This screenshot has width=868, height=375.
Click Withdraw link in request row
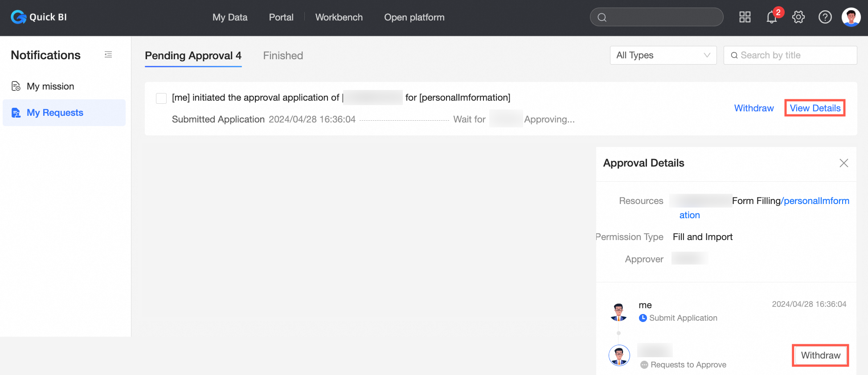(x=754, y=108)
